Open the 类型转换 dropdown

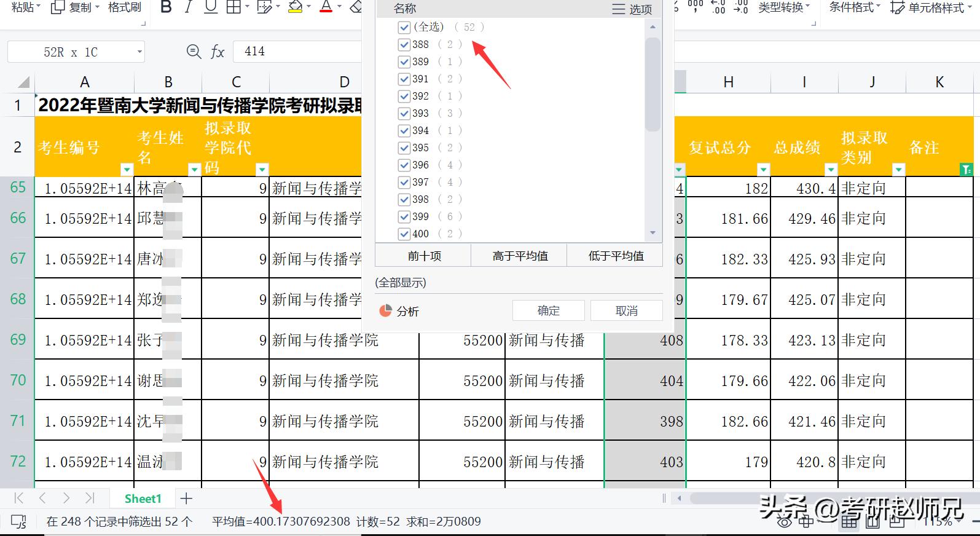784,7
